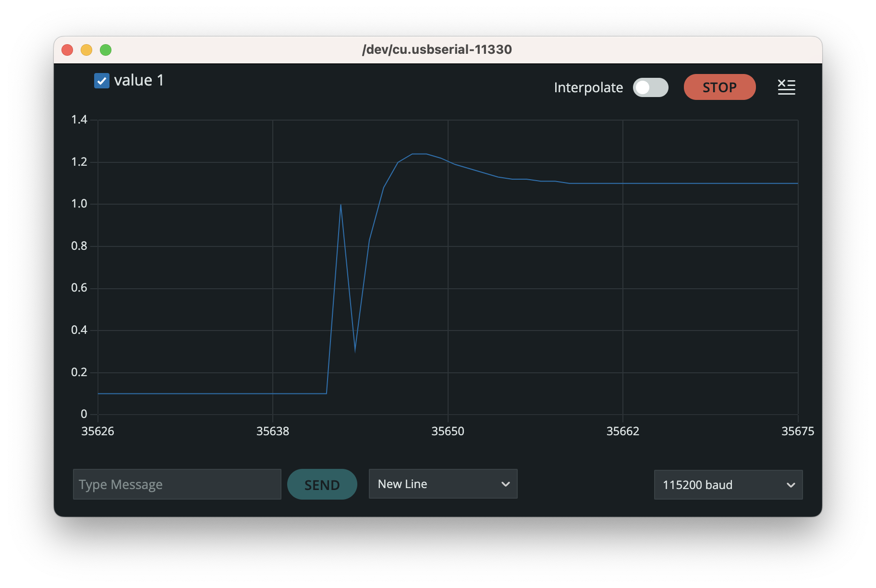Click y-axis label 1.0
Screen dimensions: 876x588
[x=79, y=204]
